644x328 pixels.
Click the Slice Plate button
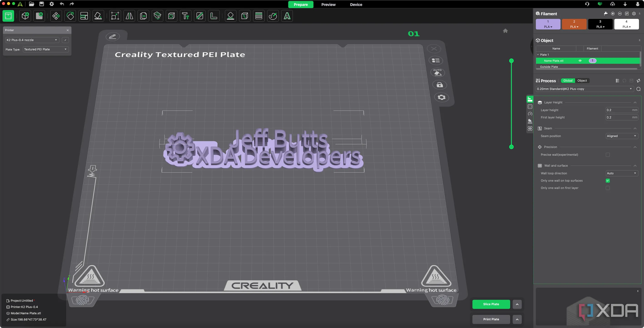[x=491, y=304]
